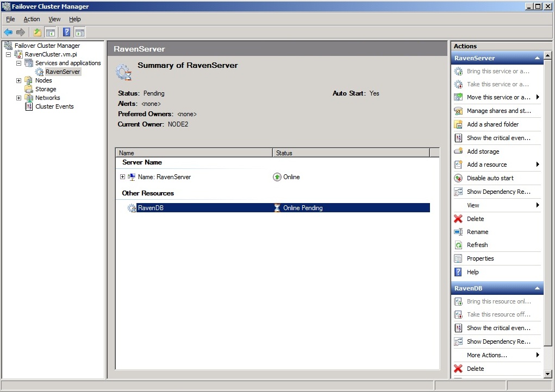Screen dimensions: 555x392
Task: Open the Help menu
Action: click(74, 19)
